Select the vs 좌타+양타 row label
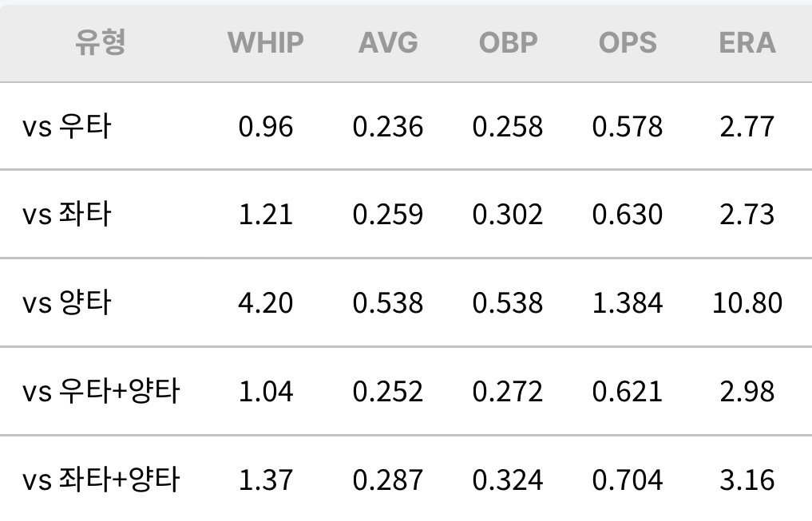Screen dimensions: 812x521 click(x=101, y=480)
